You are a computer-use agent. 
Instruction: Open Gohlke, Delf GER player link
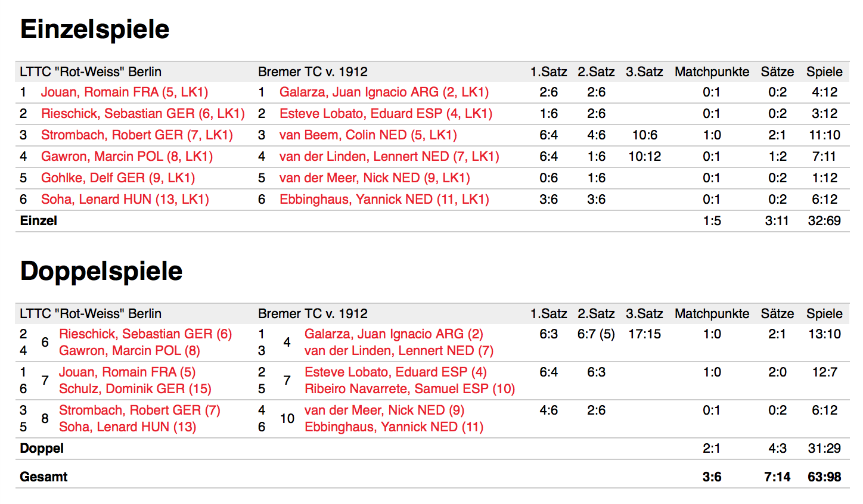point(117,178)
